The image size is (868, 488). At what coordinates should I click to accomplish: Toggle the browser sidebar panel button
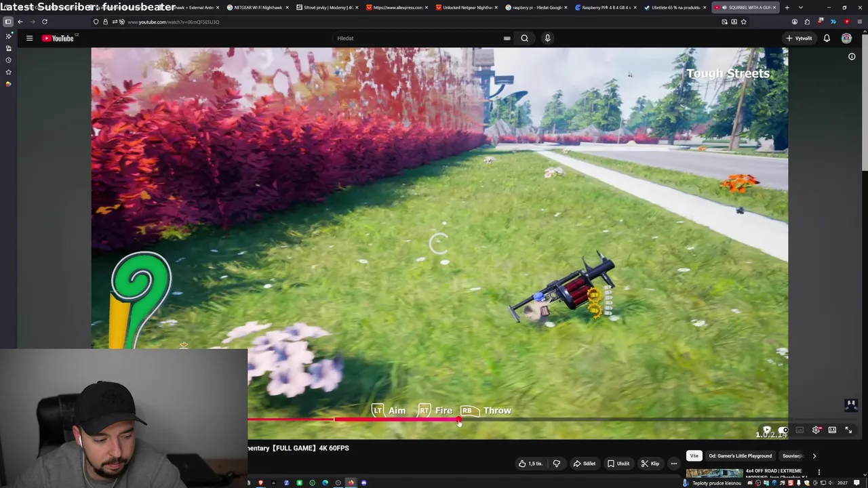[x=8, y=22]
